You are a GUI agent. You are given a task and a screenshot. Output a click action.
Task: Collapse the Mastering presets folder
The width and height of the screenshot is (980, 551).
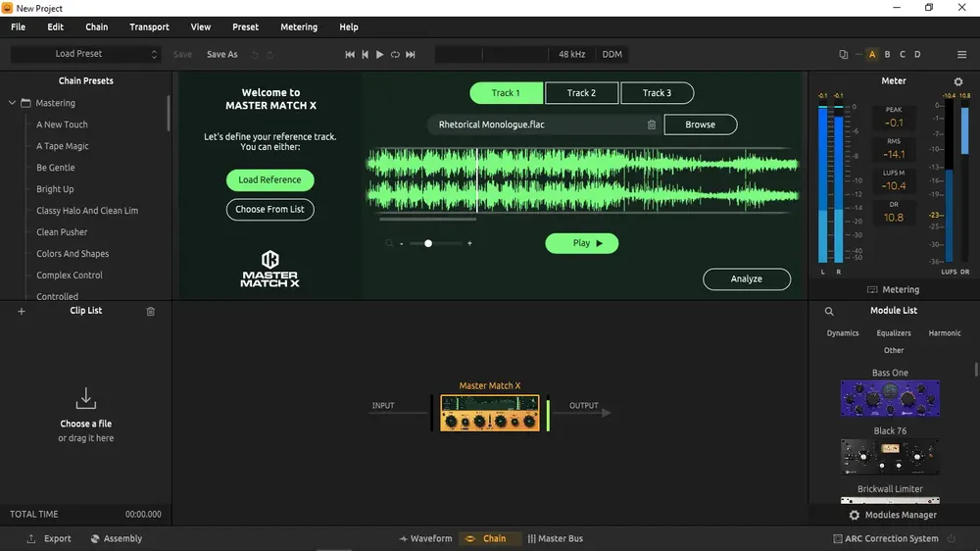tap(12, 103)
